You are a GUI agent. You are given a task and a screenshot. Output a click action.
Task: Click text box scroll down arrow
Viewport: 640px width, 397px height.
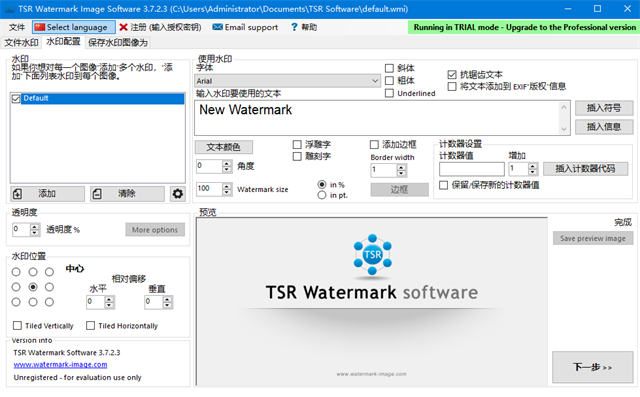[x=564, y=129]
